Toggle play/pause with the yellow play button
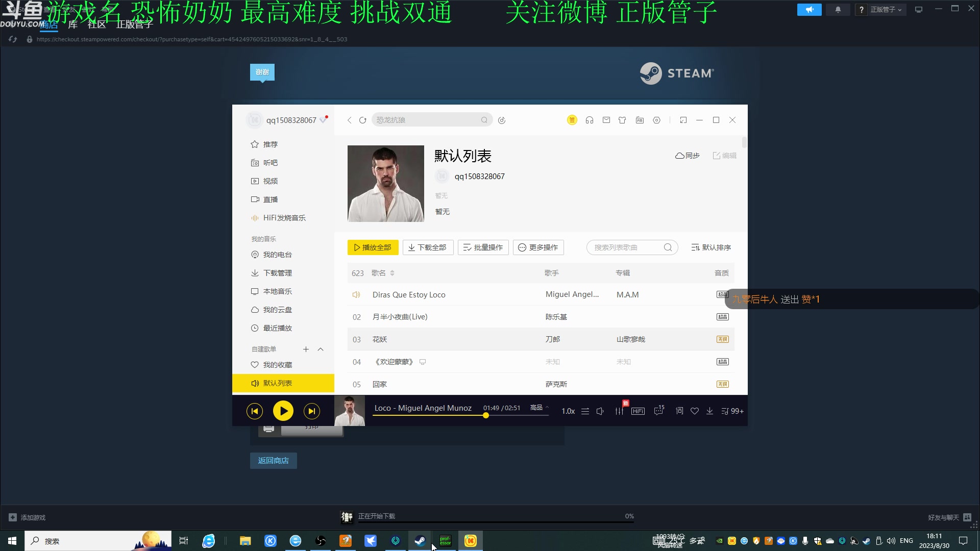Viewport: 980px width, 551px height. (283, 411)
